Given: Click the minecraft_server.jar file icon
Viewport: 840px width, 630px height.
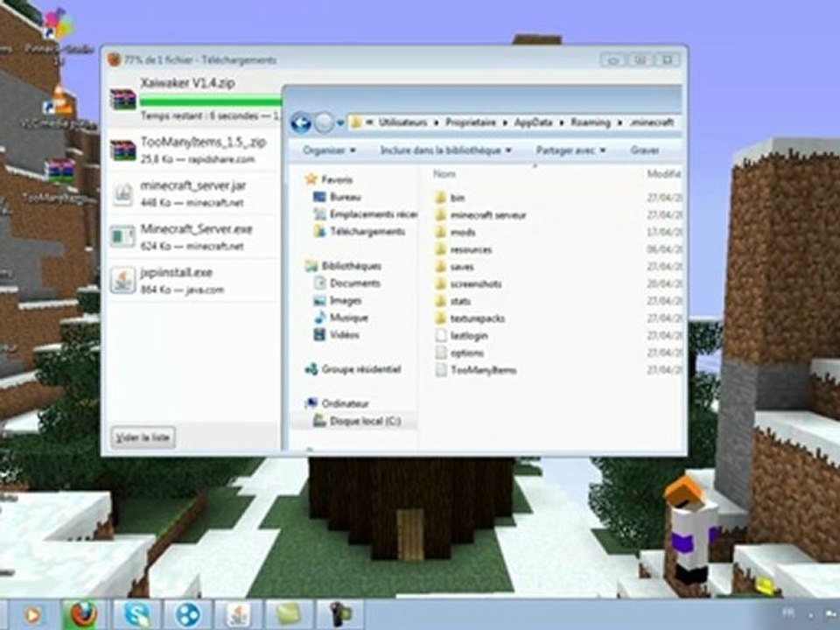Looking at the screenshot, I should (123, 193).
